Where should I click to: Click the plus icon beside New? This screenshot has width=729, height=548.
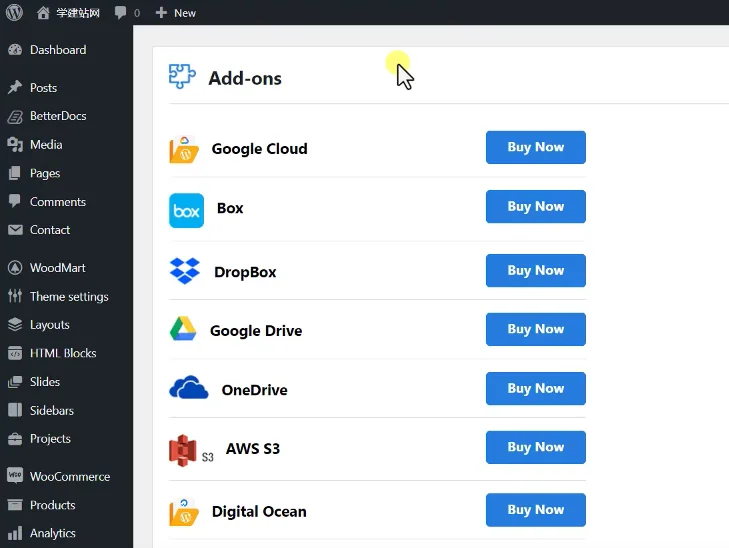click(161, 13)
